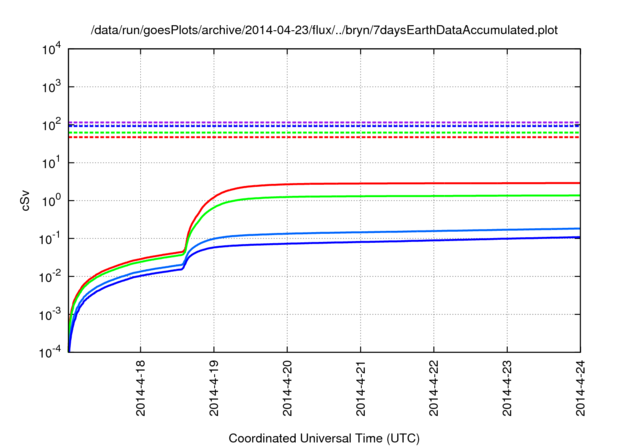
Task: Click the 10^-3 y-axis tick label
Action: coord(50,314)
